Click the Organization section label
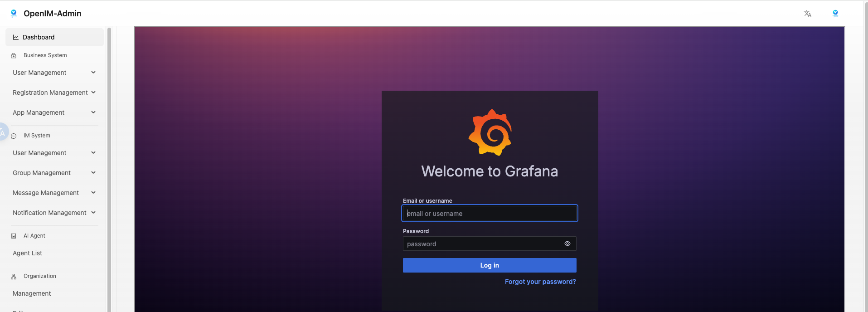Image resolution: width=868 pixels, height=312 pixels. [40, 276]
